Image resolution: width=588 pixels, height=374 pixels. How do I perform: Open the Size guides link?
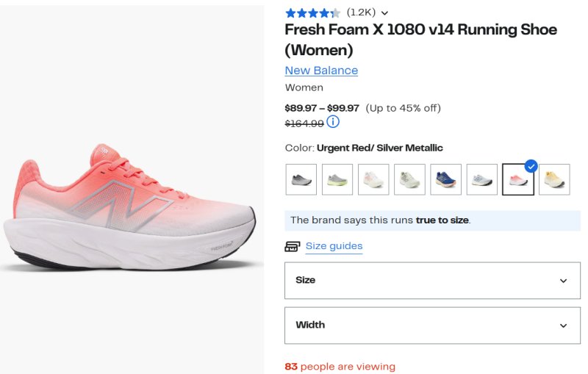[334, 246]
